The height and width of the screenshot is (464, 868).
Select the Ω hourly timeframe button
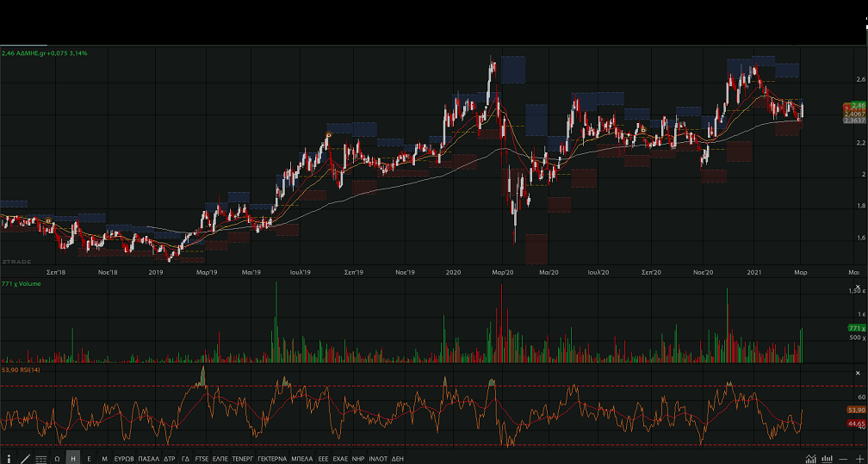coord(57,459)
